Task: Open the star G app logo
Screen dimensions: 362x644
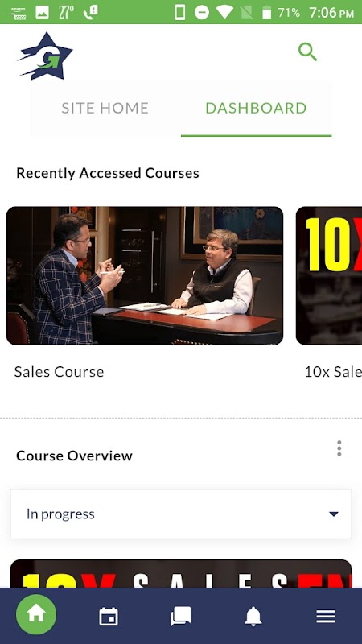Action: 45,56
